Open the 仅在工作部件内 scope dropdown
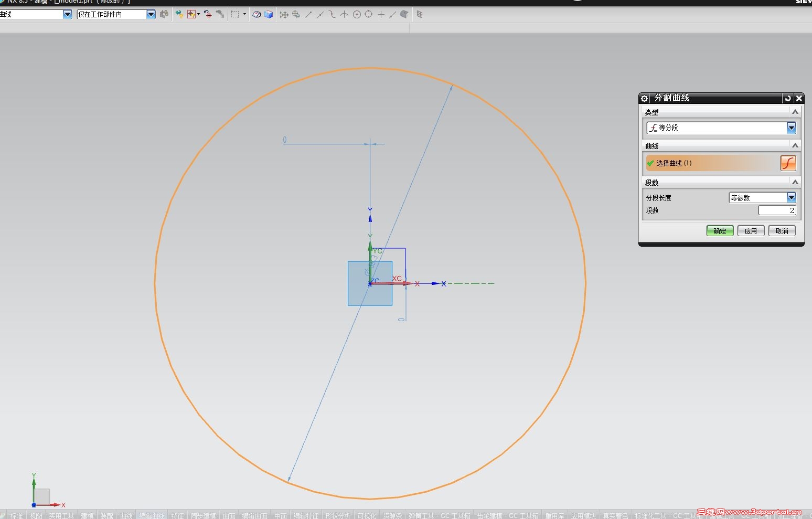 pos(151,15)
